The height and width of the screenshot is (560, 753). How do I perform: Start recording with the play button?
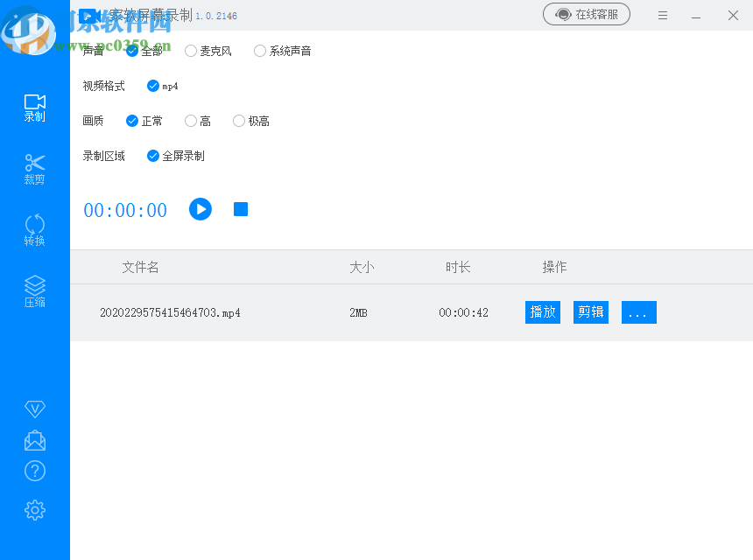(200, 209)
